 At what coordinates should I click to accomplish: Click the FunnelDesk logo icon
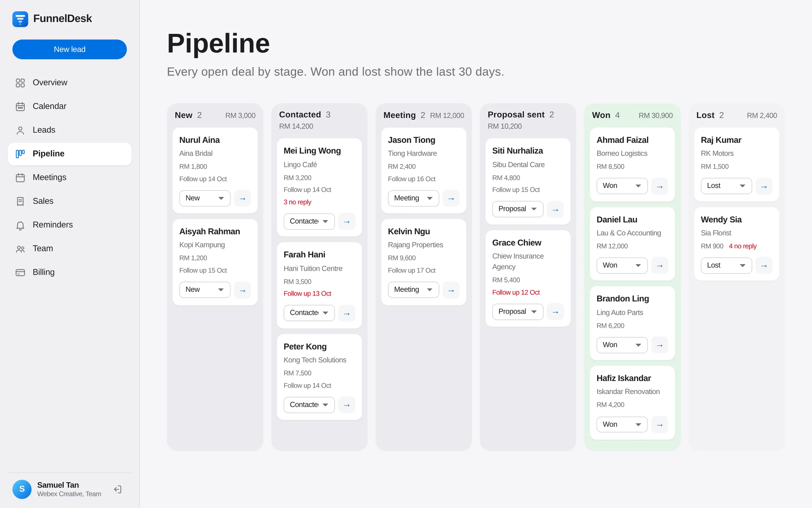coord(20,19)
